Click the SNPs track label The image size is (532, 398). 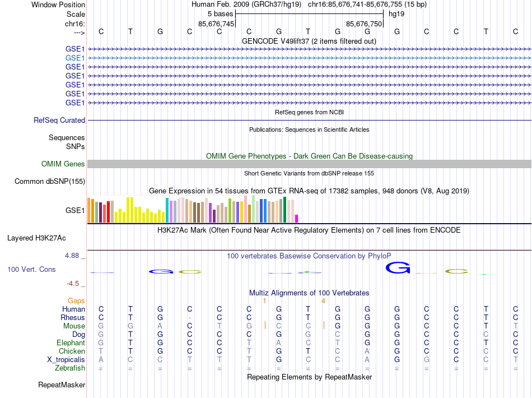76,146
